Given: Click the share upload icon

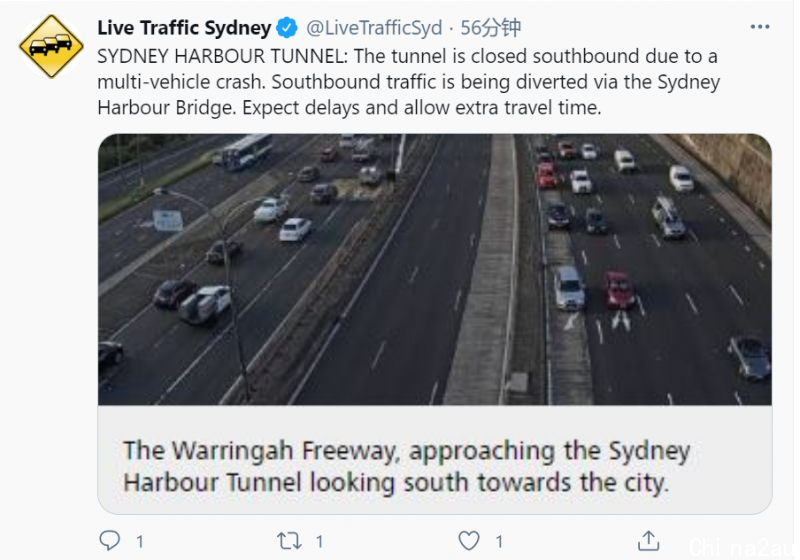Looking at the screenshot, I should 648,541.
